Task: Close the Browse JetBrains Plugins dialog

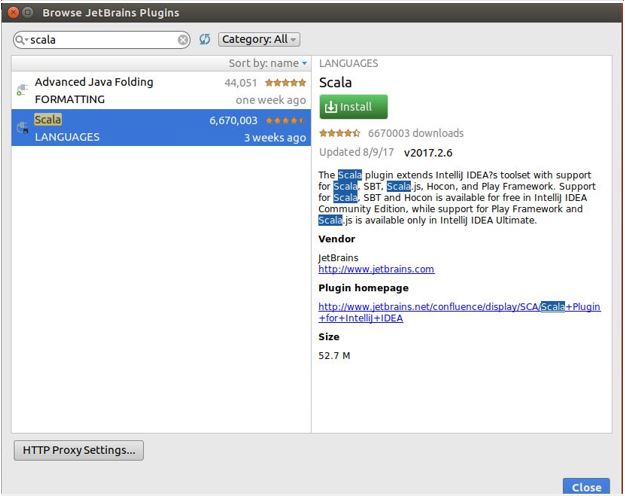Action: [586, 487]
